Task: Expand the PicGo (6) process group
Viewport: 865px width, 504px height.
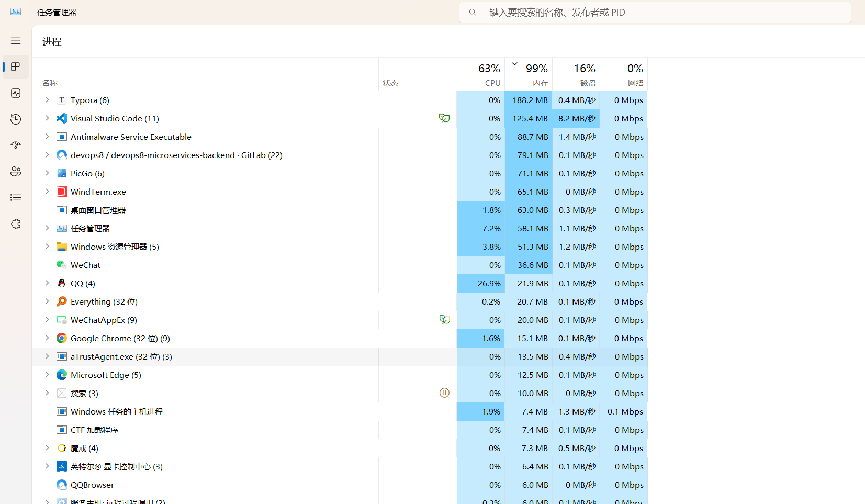Action: click(47, 173)
